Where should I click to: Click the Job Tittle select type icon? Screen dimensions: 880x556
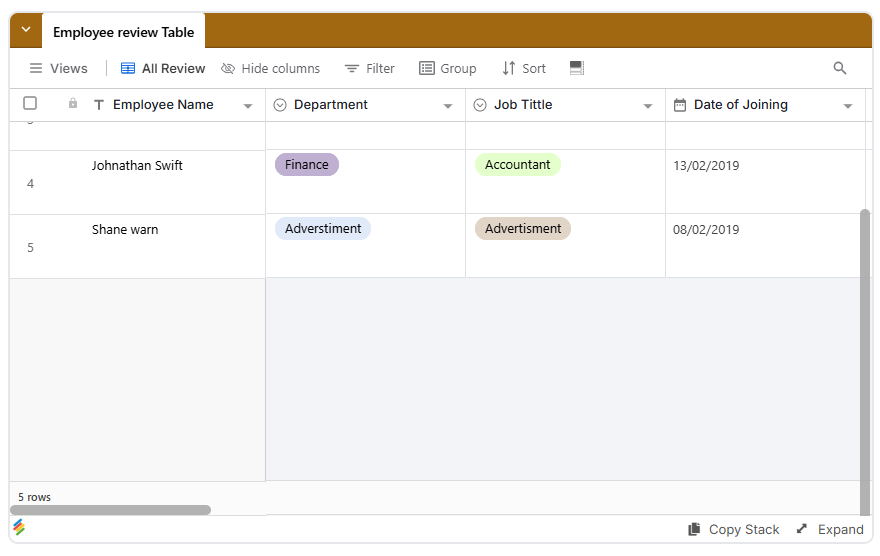[x=480, y=105]
